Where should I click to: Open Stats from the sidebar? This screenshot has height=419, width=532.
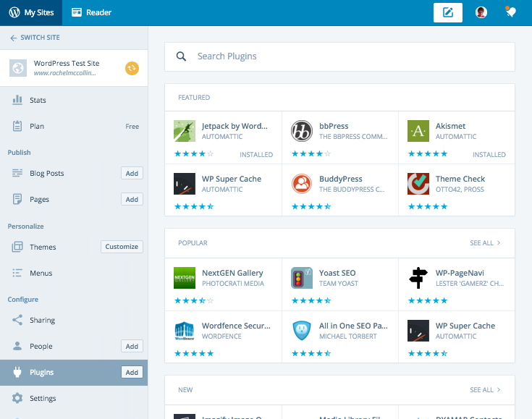click(x=74, y=100)
